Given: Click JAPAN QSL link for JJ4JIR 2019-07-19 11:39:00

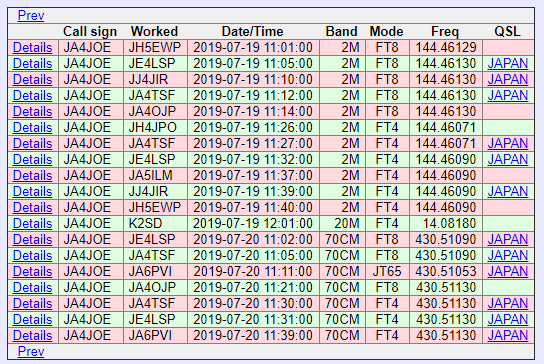Looking at the screenshot, I should [508, 191].
